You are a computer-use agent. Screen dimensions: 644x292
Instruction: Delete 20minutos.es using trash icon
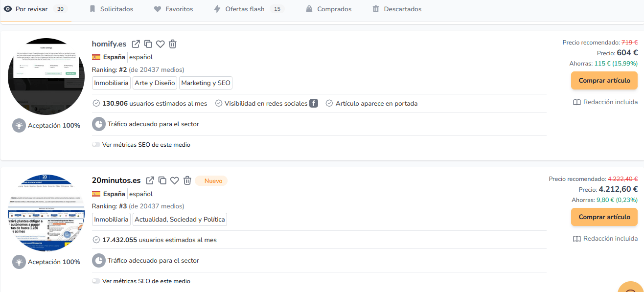pos(187,180)
